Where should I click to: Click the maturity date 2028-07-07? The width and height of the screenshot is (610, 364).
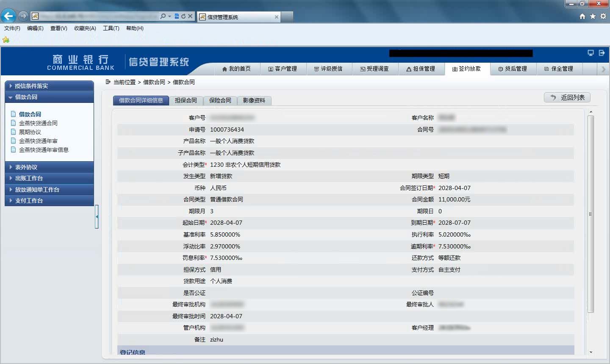pos(455,223)
